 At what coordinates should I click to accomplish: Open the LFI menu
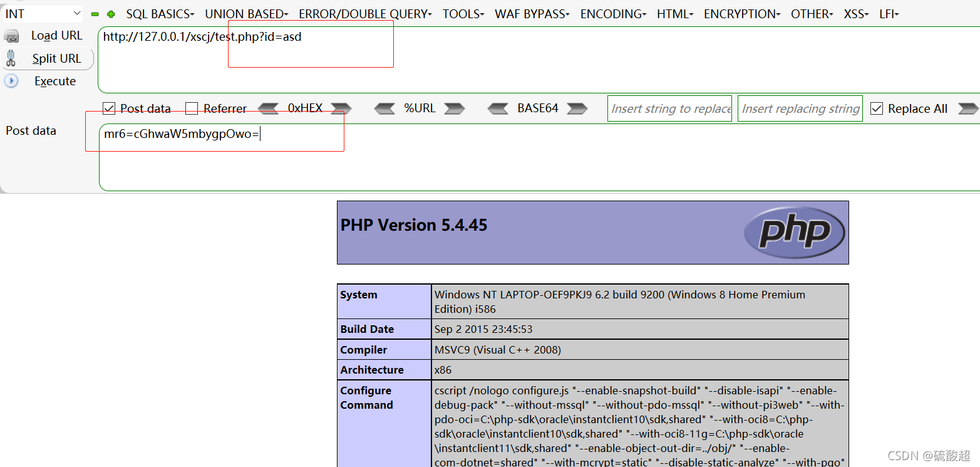pyautogui.click(x=889, y=14)
